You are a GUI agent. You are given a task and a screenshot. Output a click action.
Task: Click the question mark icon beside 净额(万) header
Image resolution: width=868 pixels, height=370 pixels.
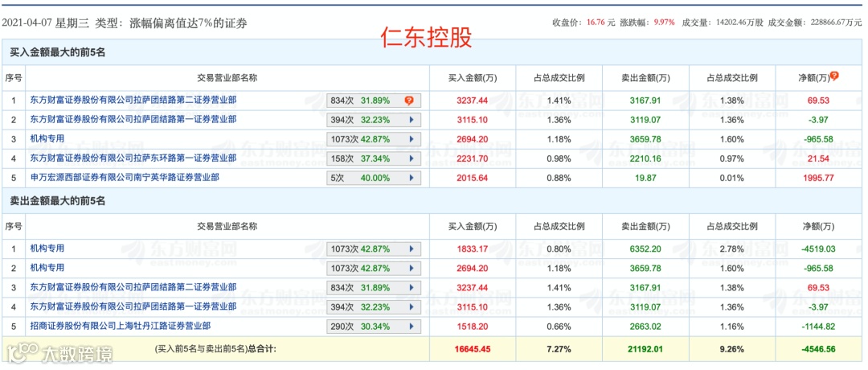click(x=834, y=76)
